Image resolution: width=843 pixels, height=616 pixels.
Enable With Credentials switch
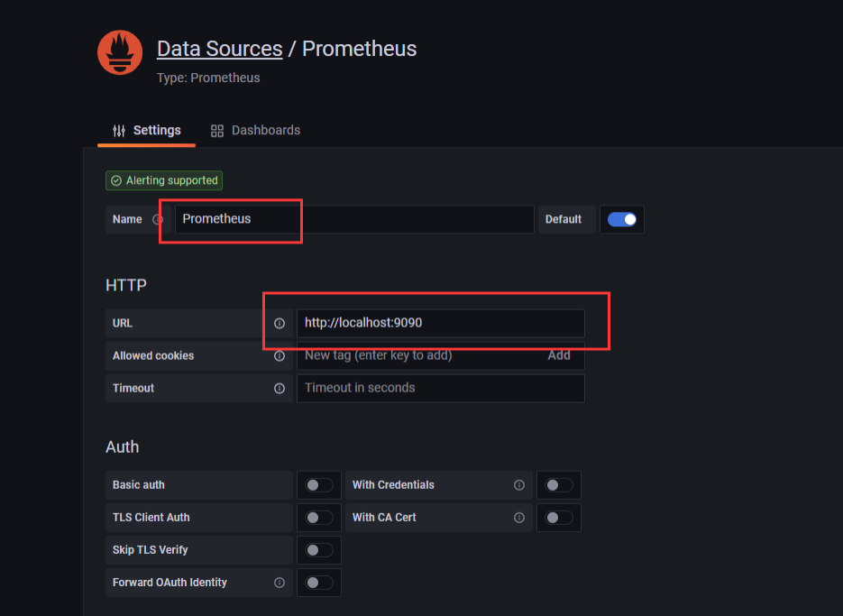coord(559,485)
